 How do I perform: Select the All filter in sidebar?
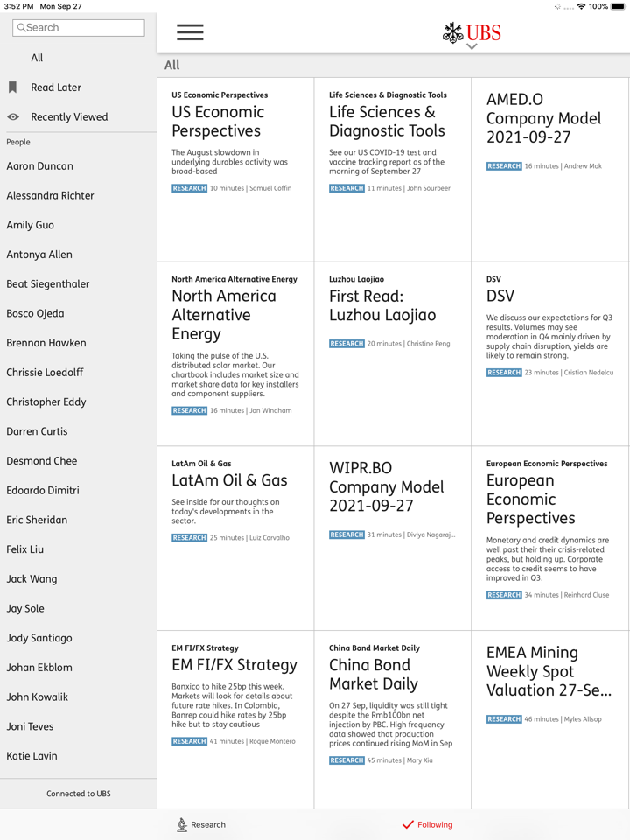click(37, 58)
